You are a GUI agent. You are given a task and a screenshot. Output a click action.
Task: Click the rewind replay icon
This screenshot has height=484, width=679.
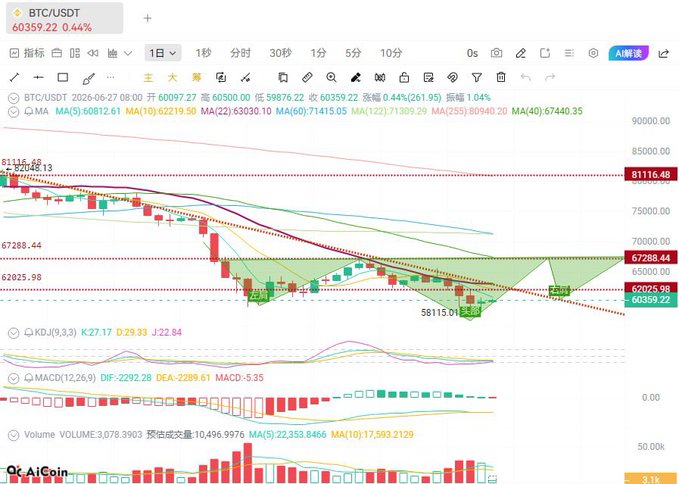click(93, 53)
